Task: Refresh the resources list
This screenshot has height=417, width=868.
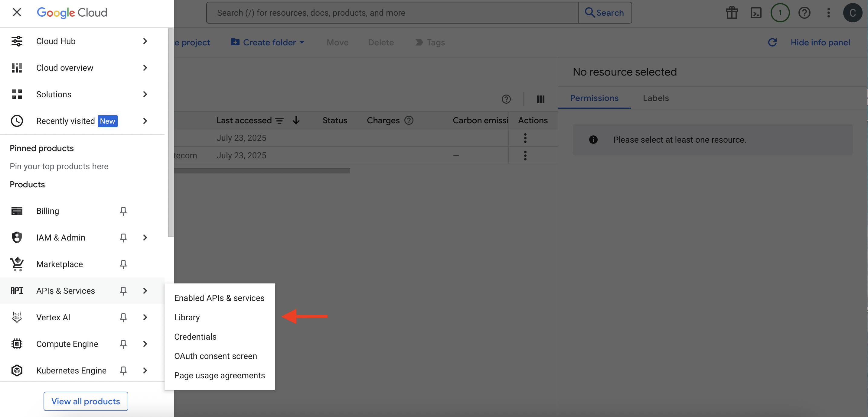Action: 772,42
